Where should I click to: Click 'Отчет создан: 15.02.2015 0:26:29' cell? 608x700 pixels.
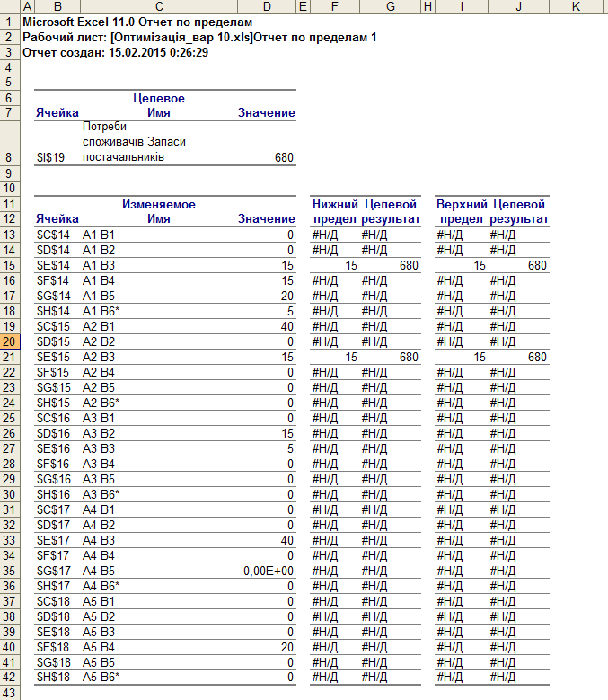point(115,53)
